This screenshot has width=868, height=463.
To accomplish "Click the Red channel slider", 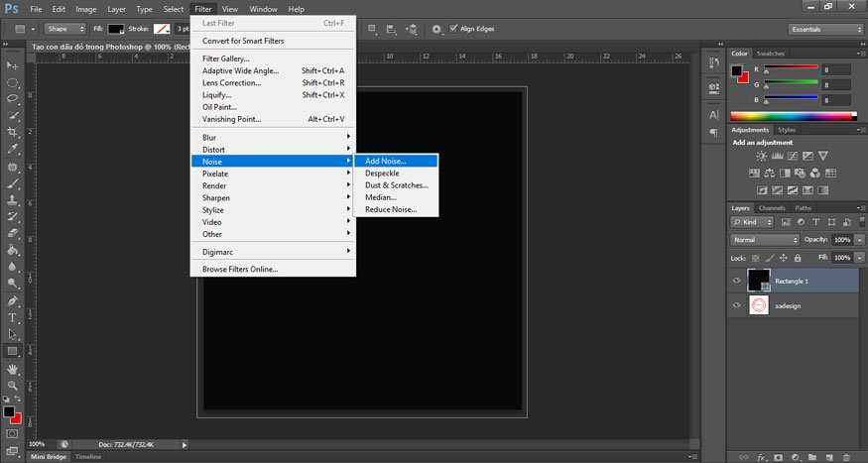I will point(792,68).
